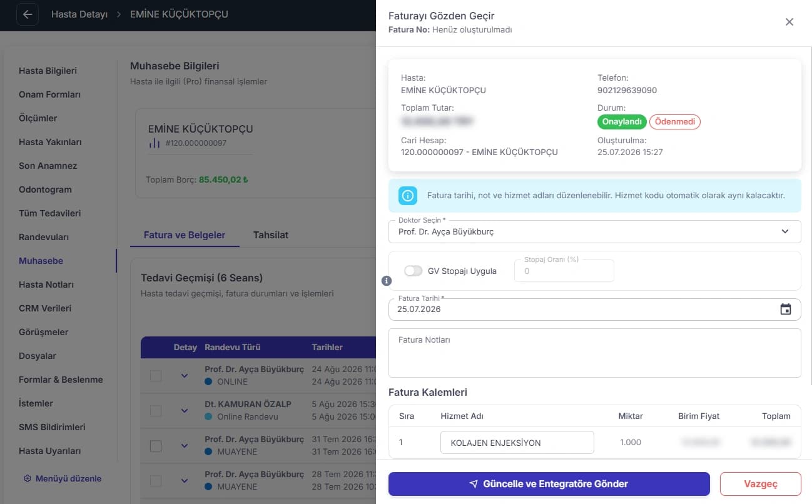Expand details for the 31 Tem MUAYENE row
812x504 pixels.
click(x=185, y=446)
